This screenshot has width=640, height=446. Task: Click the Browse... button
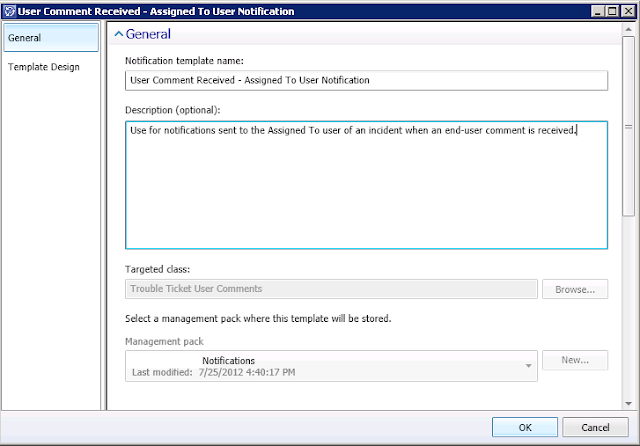click(575, 289)
